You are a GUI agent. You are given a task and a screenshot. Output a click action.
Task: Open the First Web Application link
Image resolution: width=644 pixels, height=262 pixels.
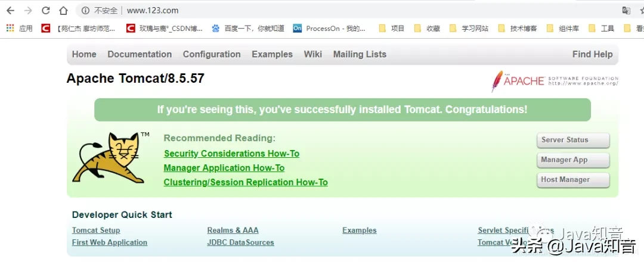[x=110, y=242]
